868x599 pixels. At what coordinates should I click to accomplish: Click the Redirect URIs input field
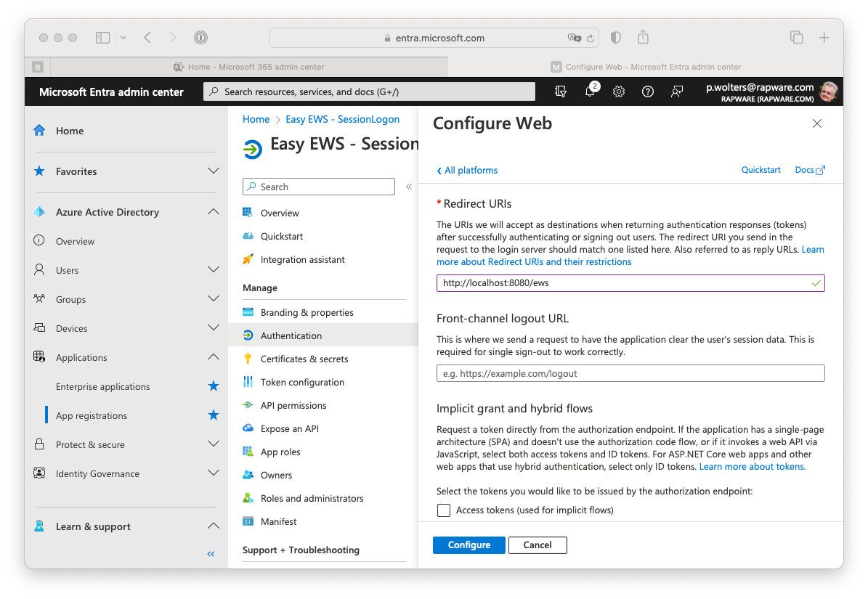point(630,282)
